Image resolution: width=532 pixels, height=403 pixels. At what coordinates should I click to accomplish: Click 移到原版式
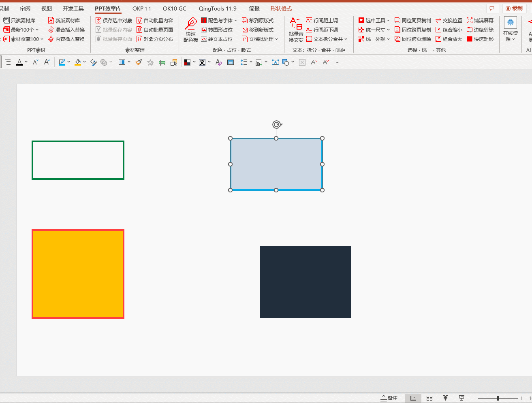pyautogui.click(x=258, y=20)
